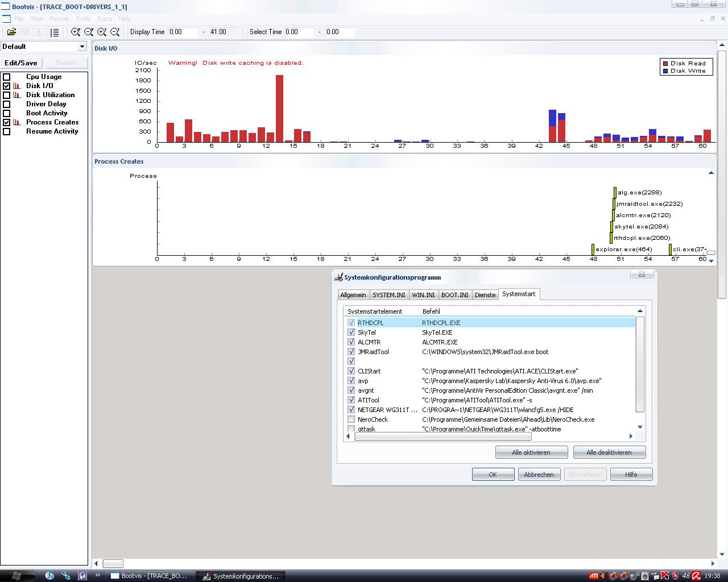Viewport: 728px width, 582px height.
Task: Uncheck the Disk I/O graph checkbox
Action: 7,86
